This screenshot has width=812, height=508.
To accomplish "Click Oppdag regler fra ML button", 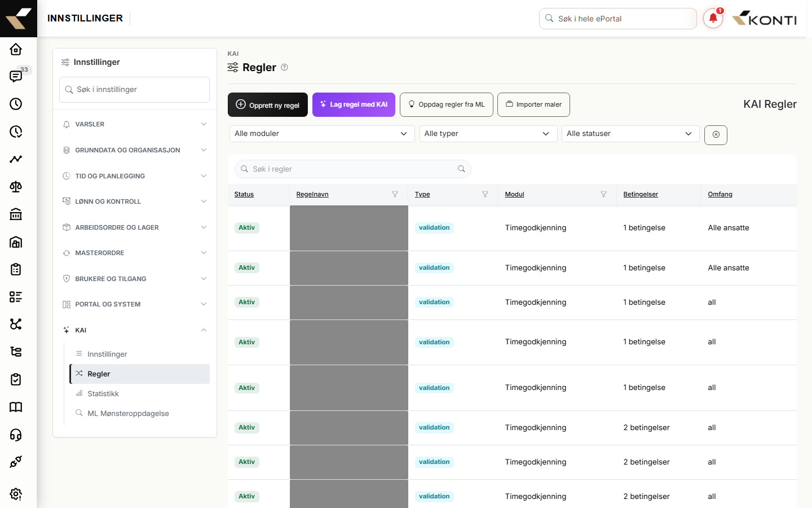I will point(447,104).
